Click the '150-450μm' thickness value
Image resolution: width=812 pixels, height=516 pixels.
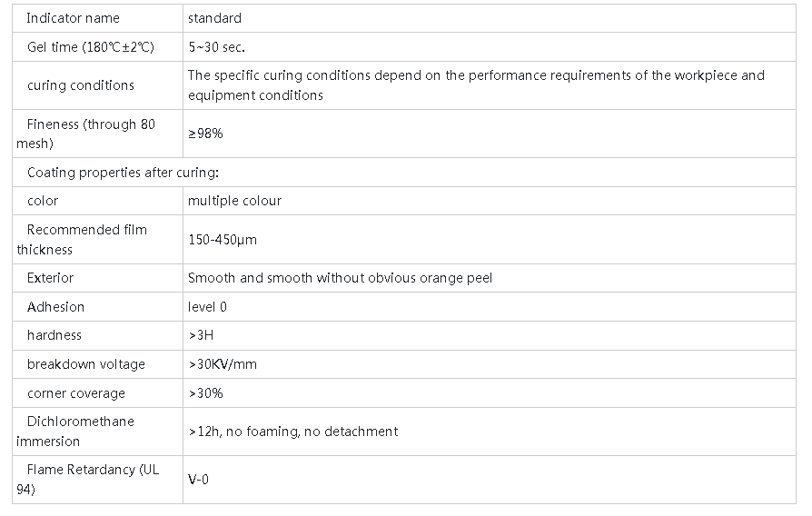click(221, 240)
